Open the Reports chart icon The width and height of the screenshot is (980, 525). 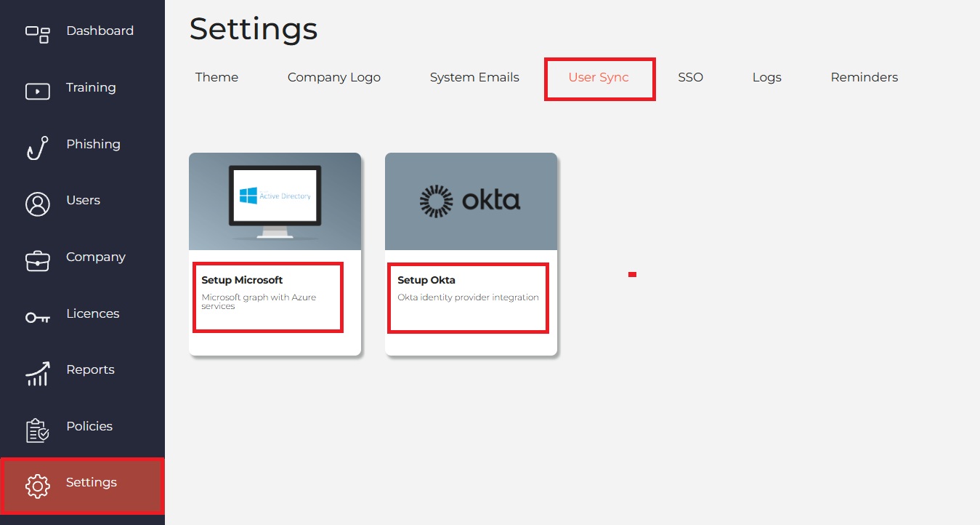(x=38, y=374)
